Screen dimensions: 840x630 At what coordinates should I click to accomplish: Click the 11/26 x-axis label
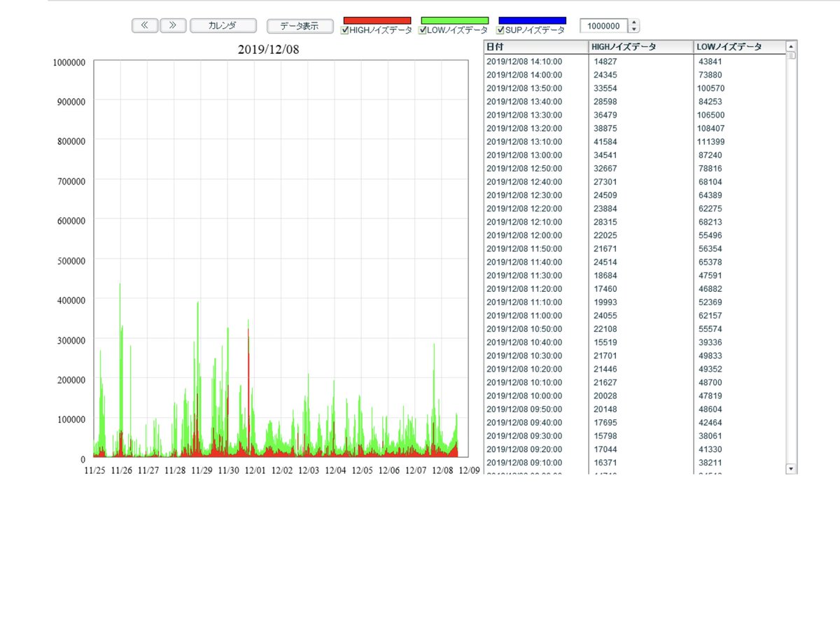(x=121, y=471)
